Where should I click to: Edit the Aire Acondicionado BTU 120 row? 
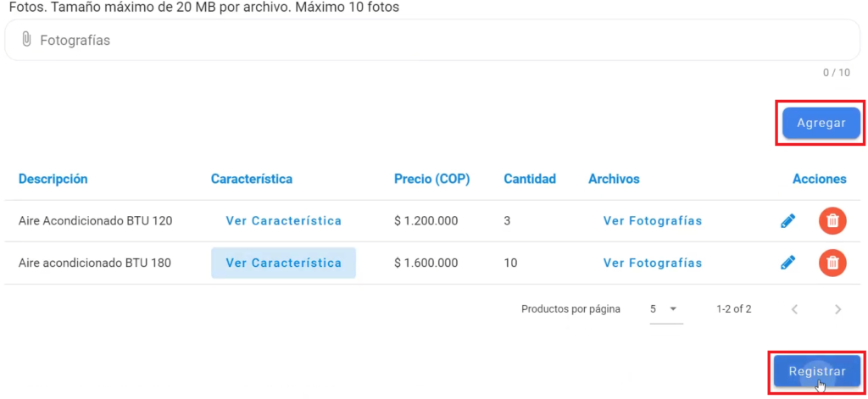click(787, 221)
